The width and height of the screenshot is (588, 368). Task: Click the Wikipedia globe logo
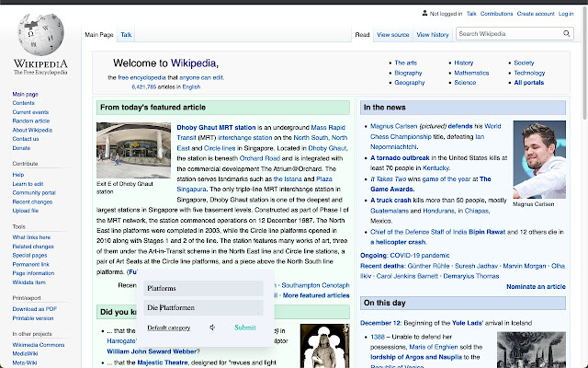[40, 38]
